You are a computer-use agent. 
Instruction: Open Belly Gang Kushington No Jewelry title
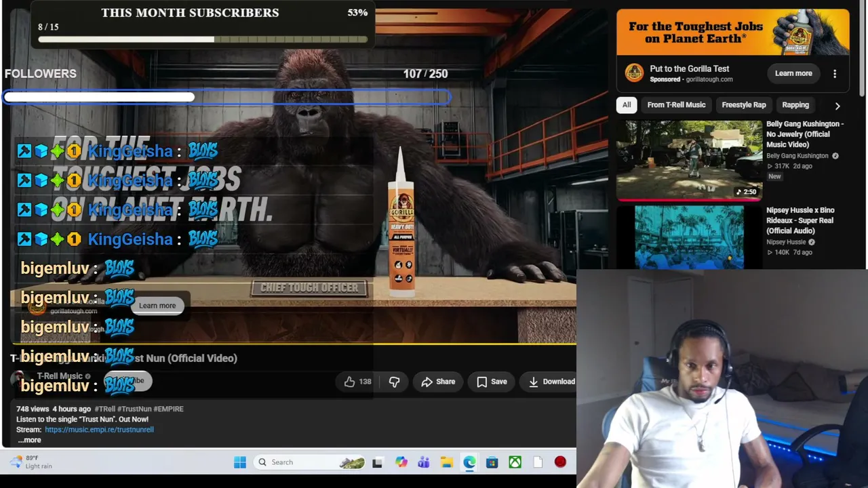805,134
